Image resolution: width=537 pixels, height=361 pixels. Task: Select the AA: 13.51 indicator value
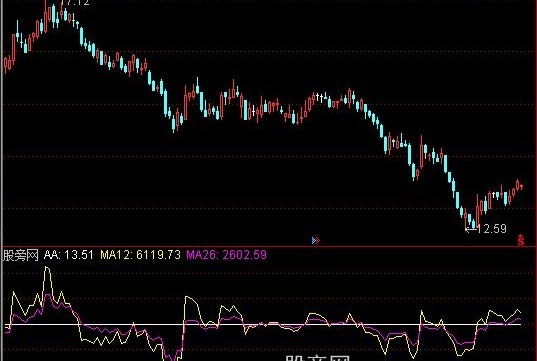[68, 255]
